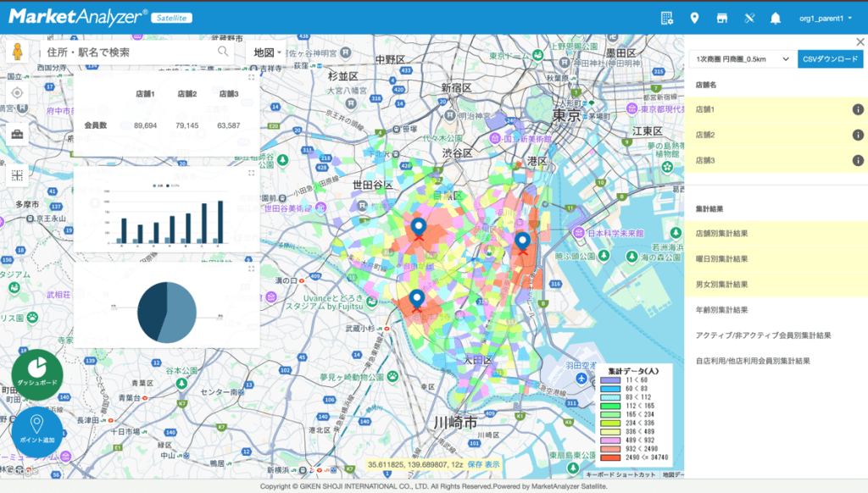868x493 pixels.
Task: Open notifications bell
Action: (x=776, y=19)
